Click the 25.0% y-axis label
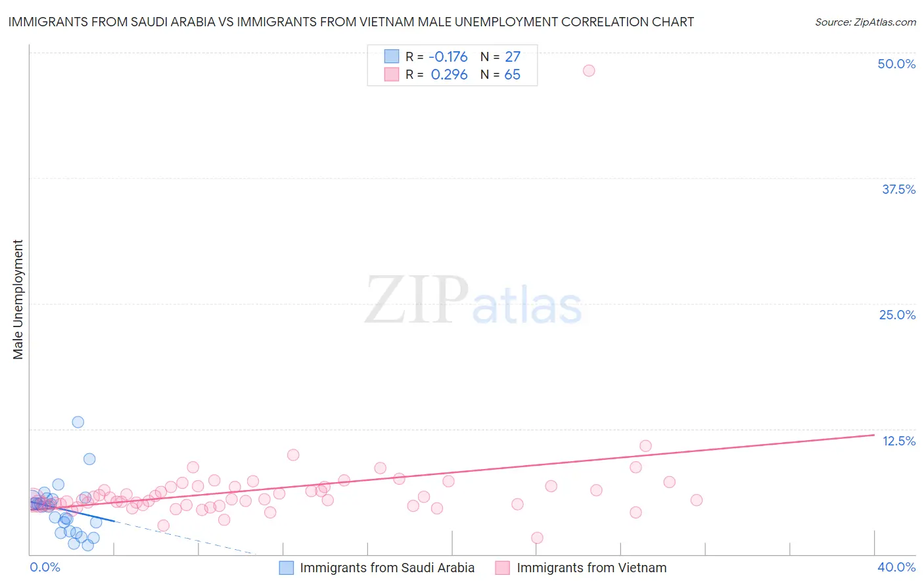Screen dimensions: 924x586 [897, 315]
